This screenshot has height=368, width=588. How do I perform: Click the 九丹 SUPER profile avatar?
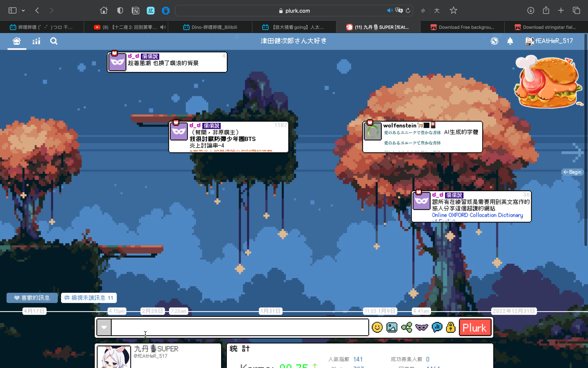[x=114, y=357]
